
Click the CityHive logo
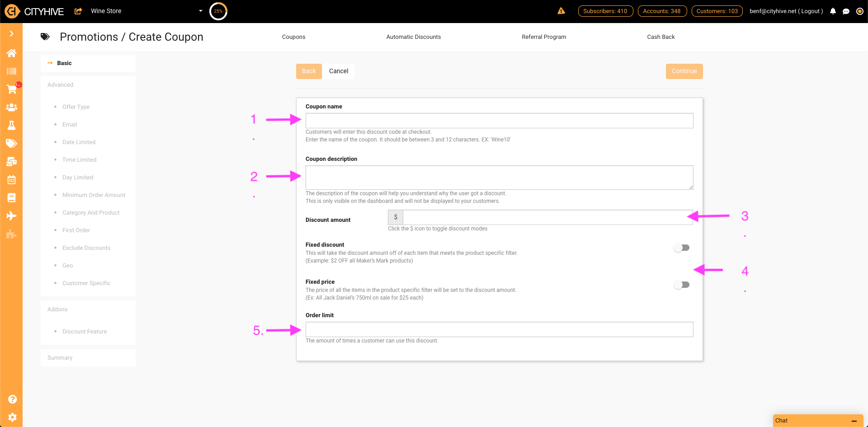tap(34, 11)
